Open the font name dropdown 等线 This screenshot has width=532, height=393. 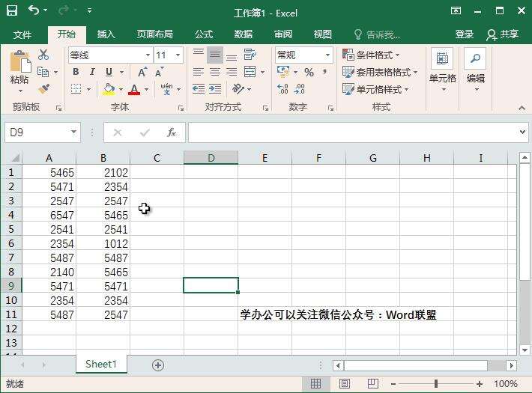point(148,55)
